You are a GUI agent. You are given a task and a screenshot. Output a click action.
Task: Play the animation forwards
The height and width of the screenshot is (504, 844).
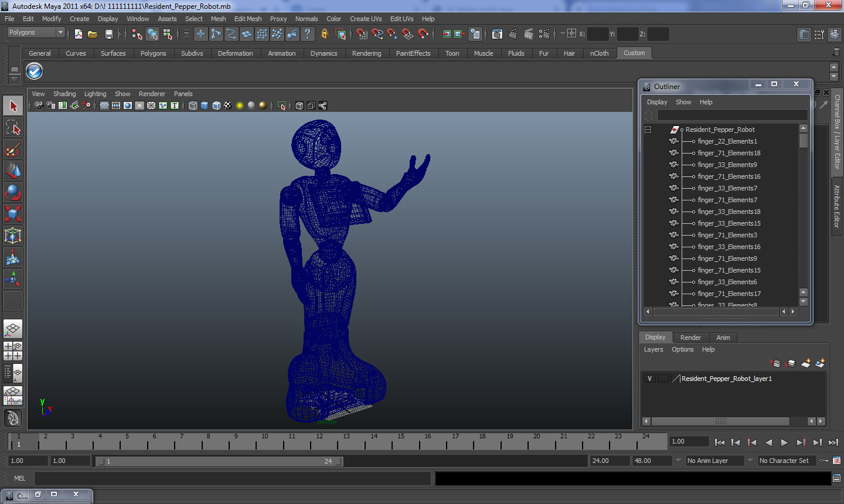point(784,442)
